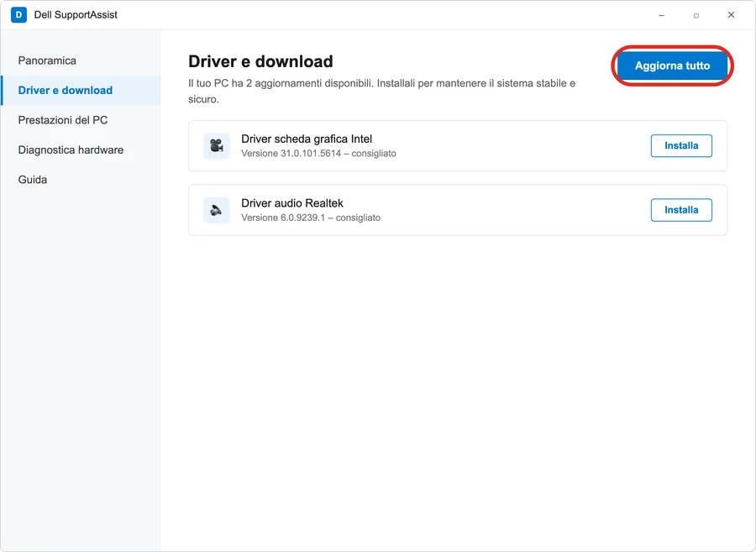
Task: Click the 2 aggiornamenti disponibili description
Action: pyautogui.click(x=382, y=91)
